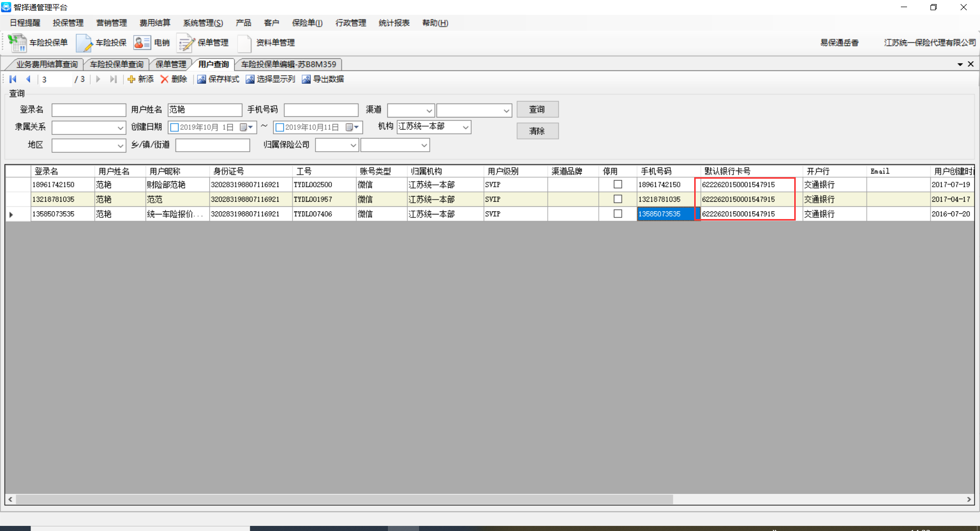The width and height of the screenshot is (980, 531).
Task: Open the 费用结算 menu
Action: 155,23
